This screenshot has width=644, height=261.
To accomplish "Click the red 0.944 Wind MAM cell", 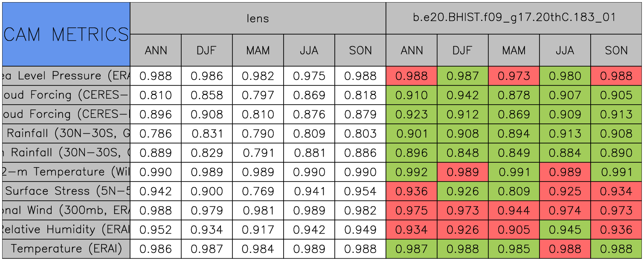I will point(514,211).
